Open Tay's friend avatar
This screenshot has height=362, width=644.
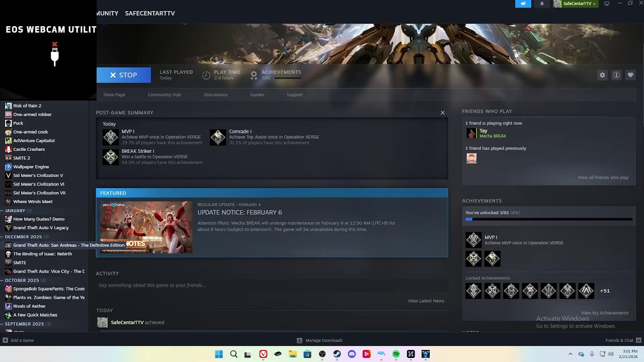click(471, 133)
